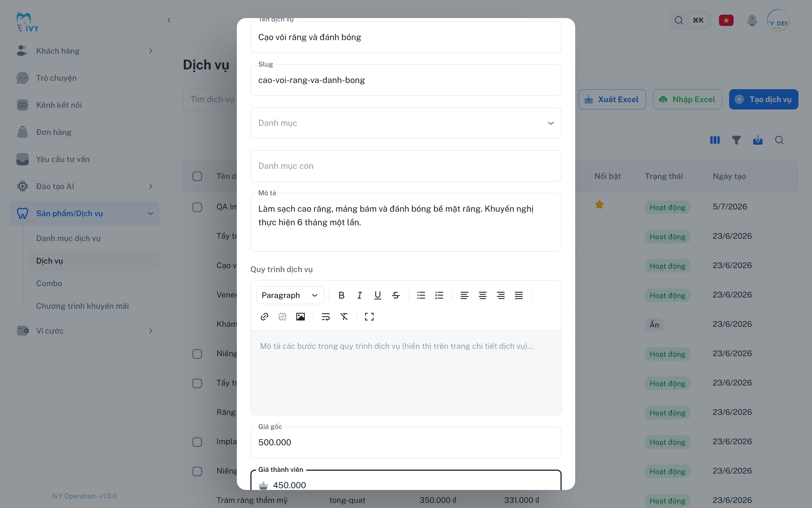Open global search with ⌘K

click(690, 21)
